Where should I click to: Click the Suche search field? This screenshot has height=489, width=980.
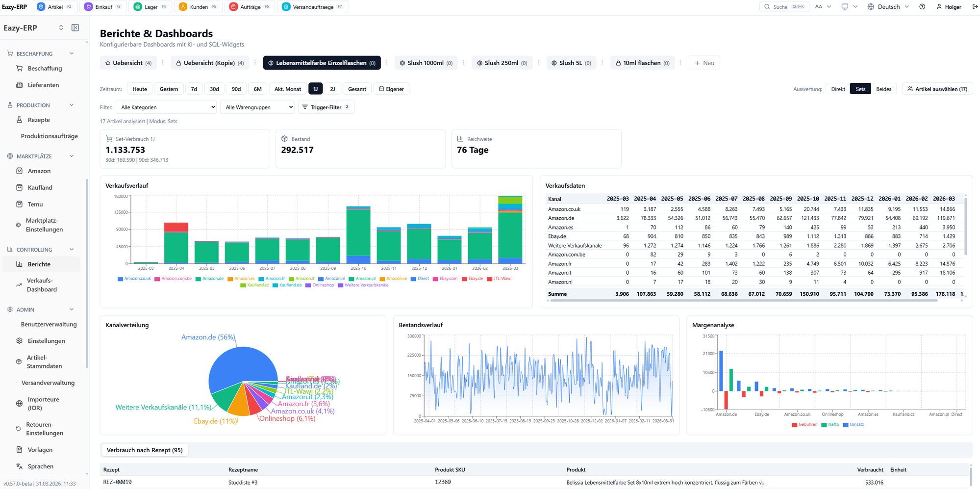click(x=785, y=7)
